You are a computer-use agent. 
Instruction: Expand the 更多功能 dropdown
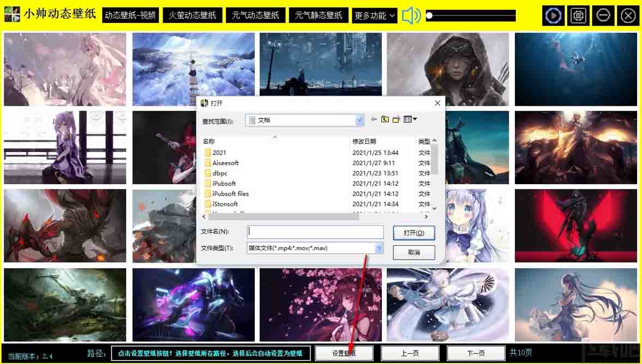(x=375, y=16)
